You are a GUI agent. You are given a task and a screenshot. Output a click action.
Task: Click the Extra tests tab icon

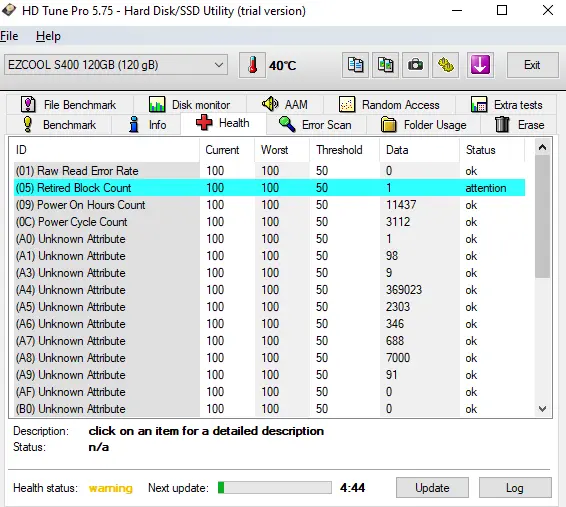tap(479, 104)
